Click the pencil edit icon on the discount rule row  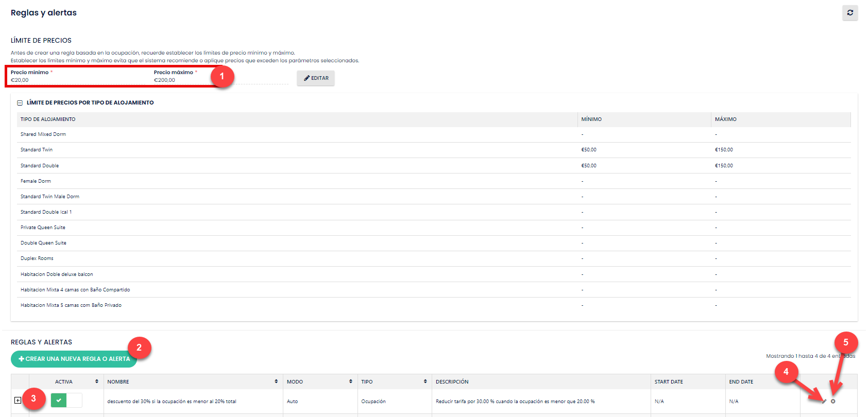tap(824, 401)
